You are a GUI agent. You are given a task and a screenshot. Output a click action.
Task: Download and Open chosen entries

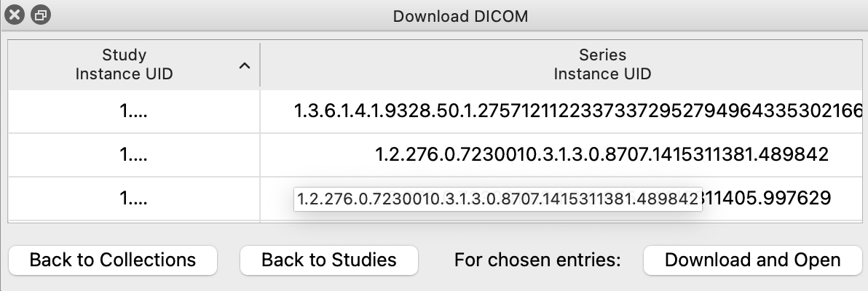point(752,260)
